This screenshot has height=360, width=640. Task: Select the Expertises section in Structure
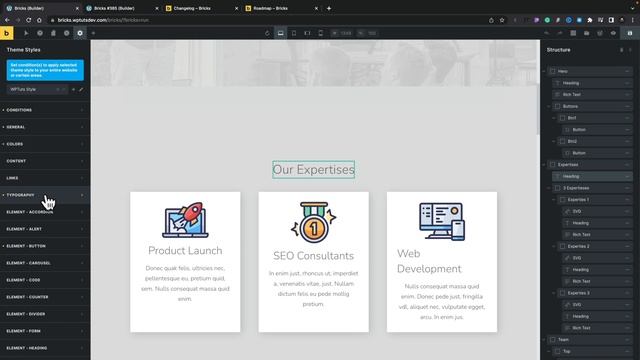coord(590,165)
